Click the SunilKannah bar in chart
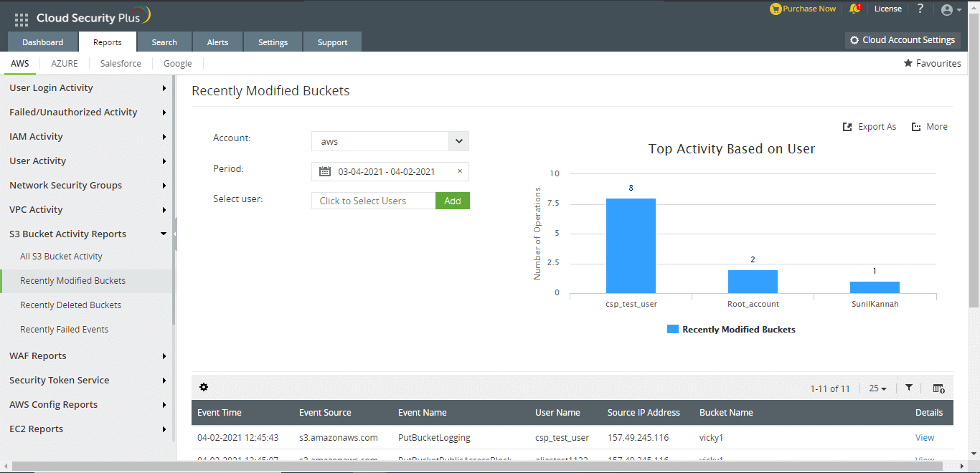 875,287
